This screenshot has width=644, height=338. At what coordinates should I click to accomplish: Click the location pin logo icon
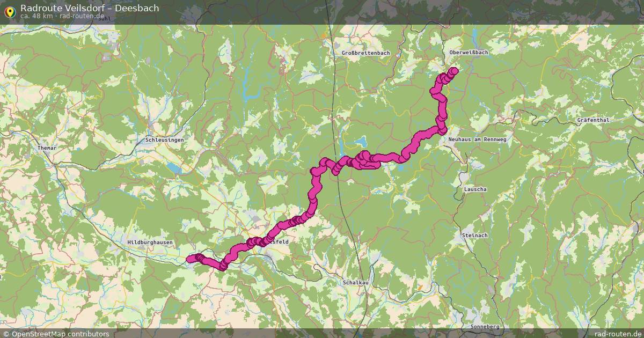[10, 11]
